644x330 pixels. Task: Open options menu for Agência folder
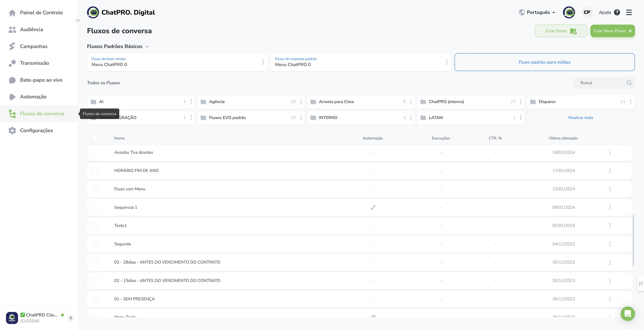(301, 102)
